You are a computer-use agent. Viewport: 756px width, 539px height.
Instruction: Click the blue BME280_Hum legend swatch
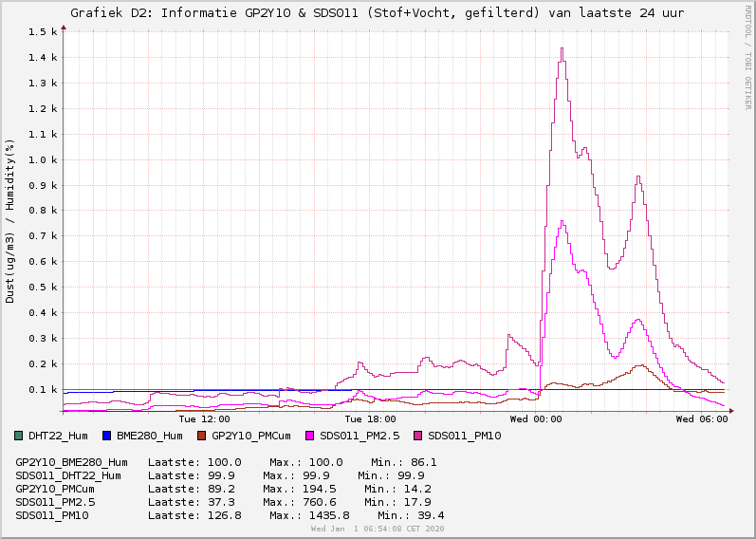click(x=107, y=436)
